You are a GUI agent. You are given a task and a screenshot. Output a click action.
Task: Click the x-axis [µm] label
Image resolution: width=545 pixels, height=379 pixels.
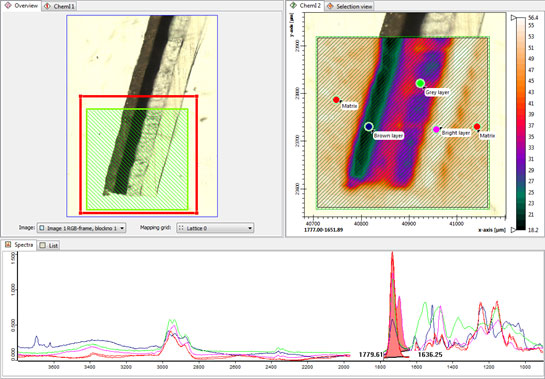(491, 230)
